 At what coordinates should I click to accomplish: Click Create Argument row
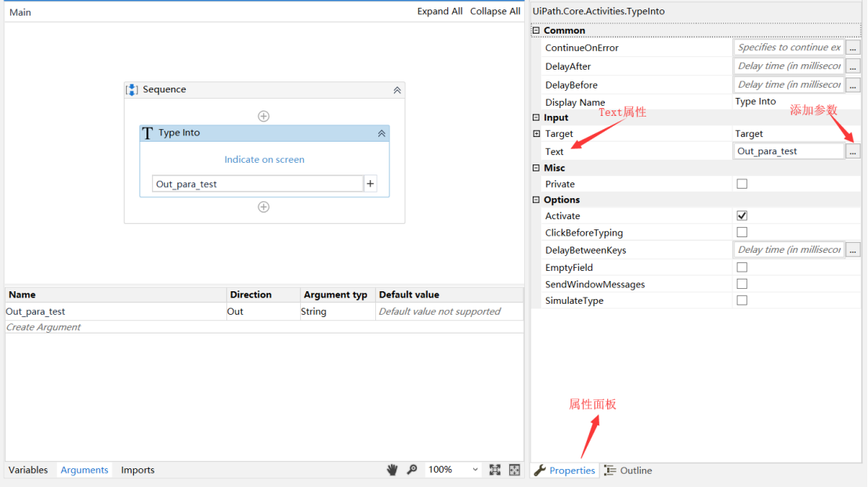[264, 327]
